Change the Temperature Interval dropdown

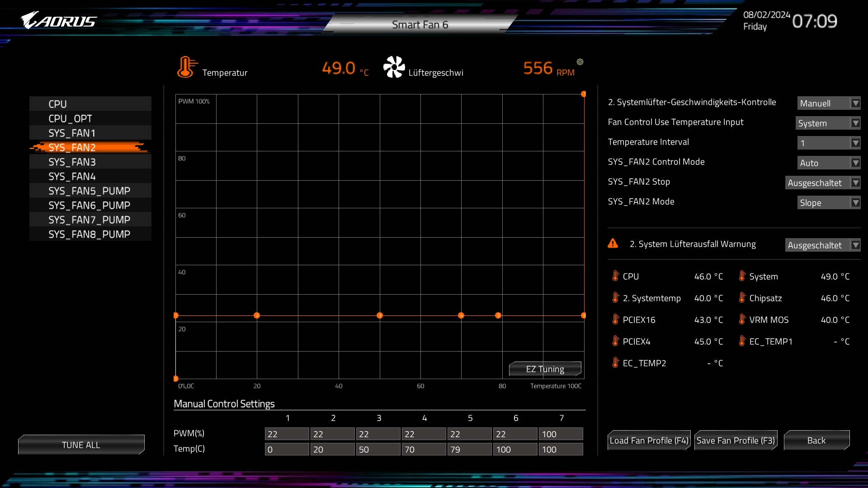pyautogui.click(x=828, y=143)
